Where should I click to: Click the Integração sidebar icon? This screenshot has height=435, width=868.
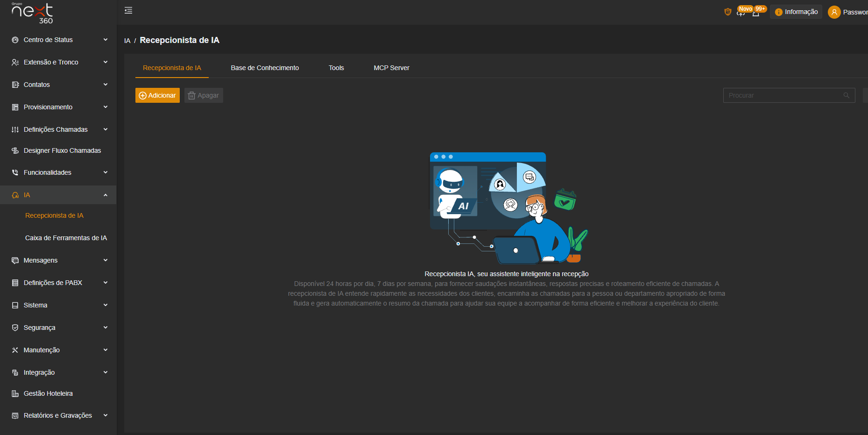pos(15,372)
